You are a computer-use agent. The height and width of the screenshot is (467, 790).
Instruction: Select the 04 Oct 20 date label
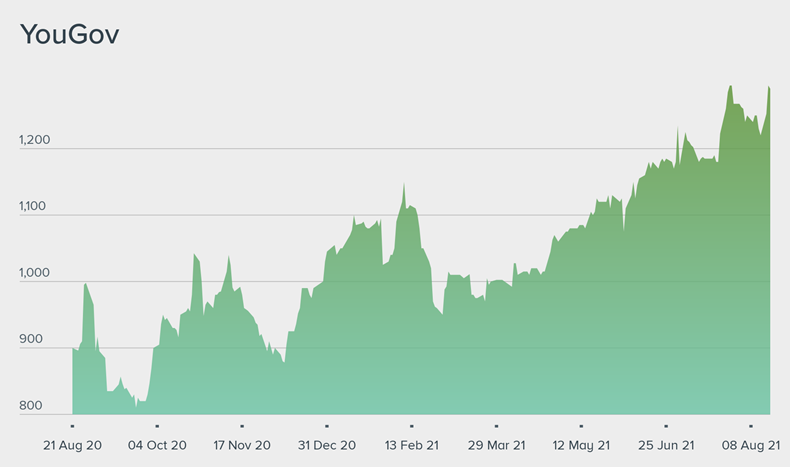(x=158, y=445)
